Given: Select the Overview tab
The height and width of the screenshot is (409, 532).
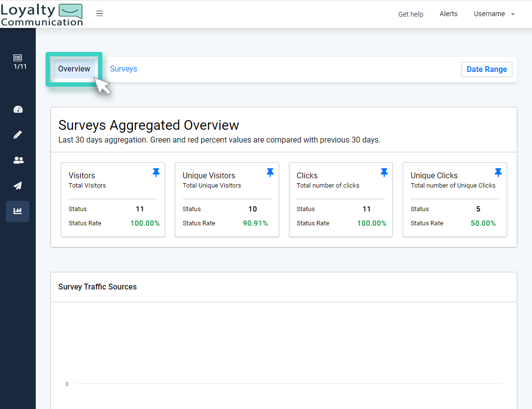Looking at the screenshot, I should pyautogui.click(x=74, y=69).
